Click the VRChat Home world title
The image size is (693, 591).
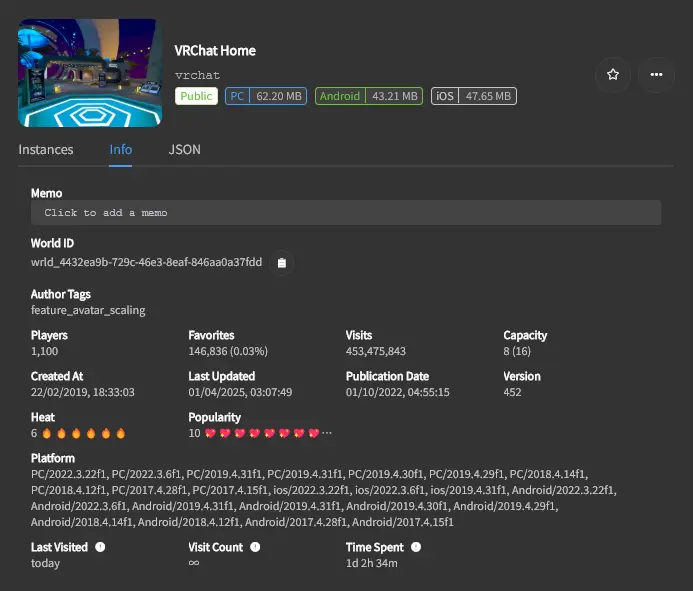(215, 51)
